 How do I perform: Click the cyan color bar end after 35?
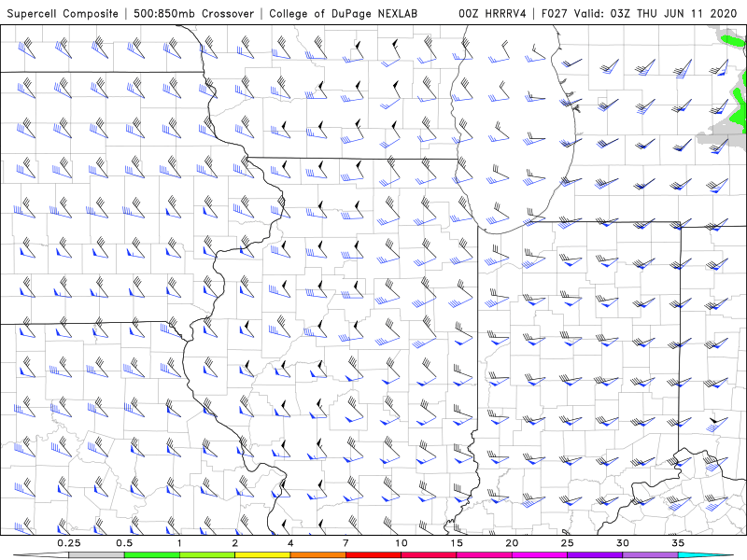tap(705, 555)
